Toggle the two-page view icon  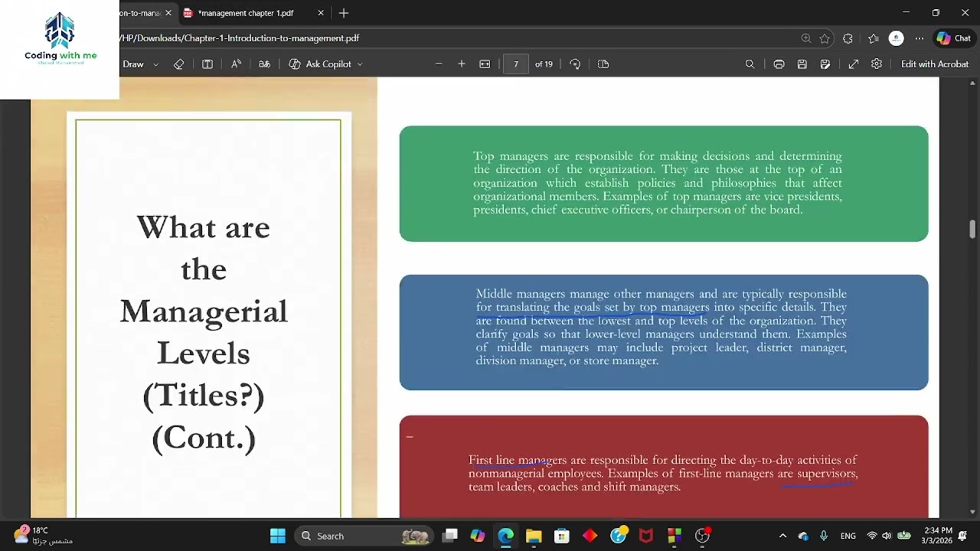pos(603,64)
